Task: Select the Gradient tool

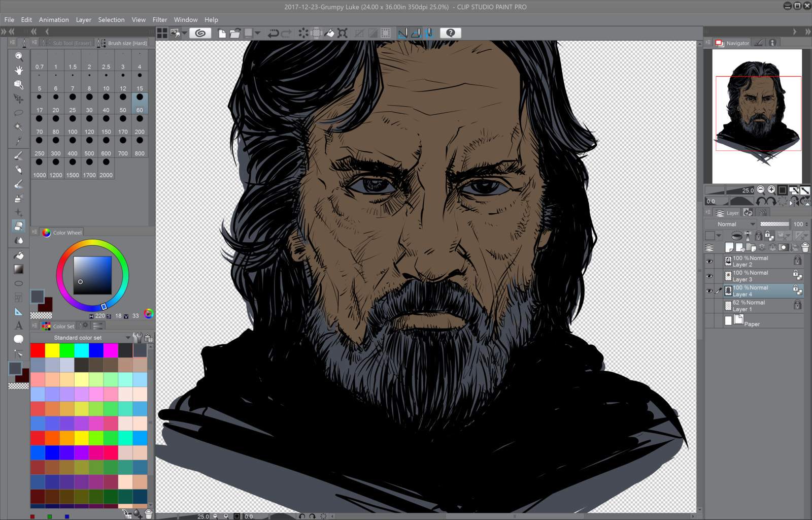Action: (19, 269)
